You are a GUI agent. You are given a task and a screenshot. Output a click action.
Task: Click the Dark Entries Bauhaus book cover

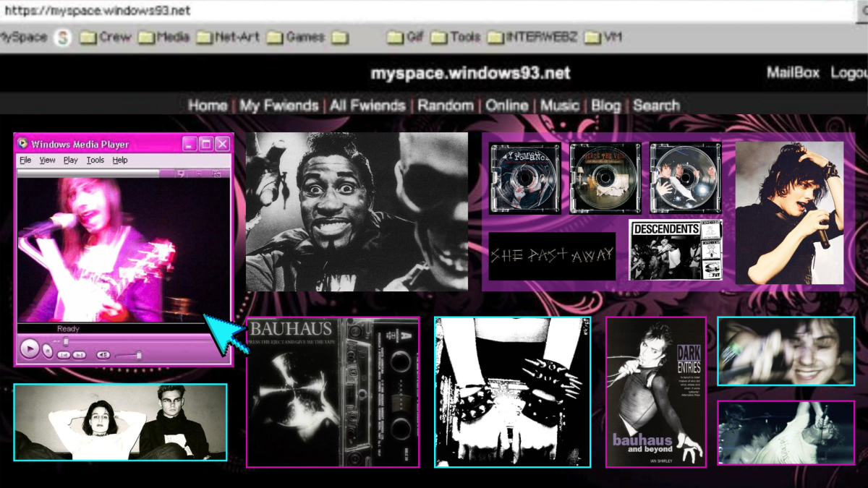click(655, 392)
